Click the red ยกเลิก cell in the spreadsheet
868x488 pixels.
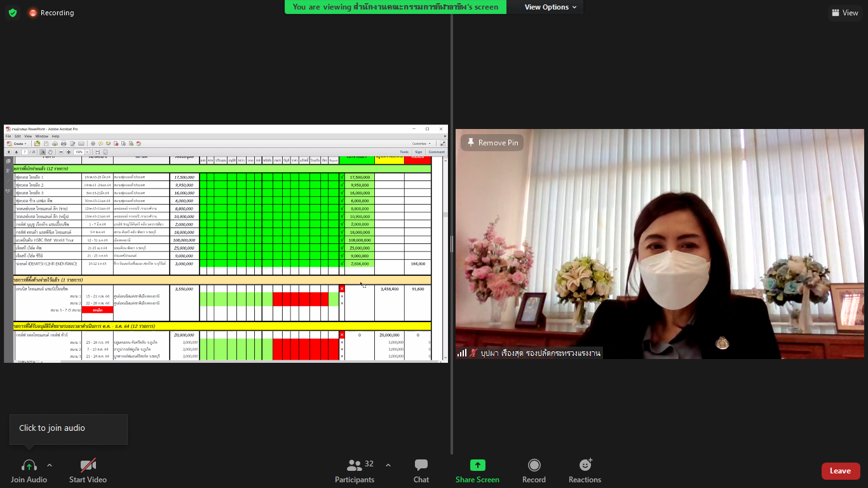pyautogui.click(x=97, y=310)
